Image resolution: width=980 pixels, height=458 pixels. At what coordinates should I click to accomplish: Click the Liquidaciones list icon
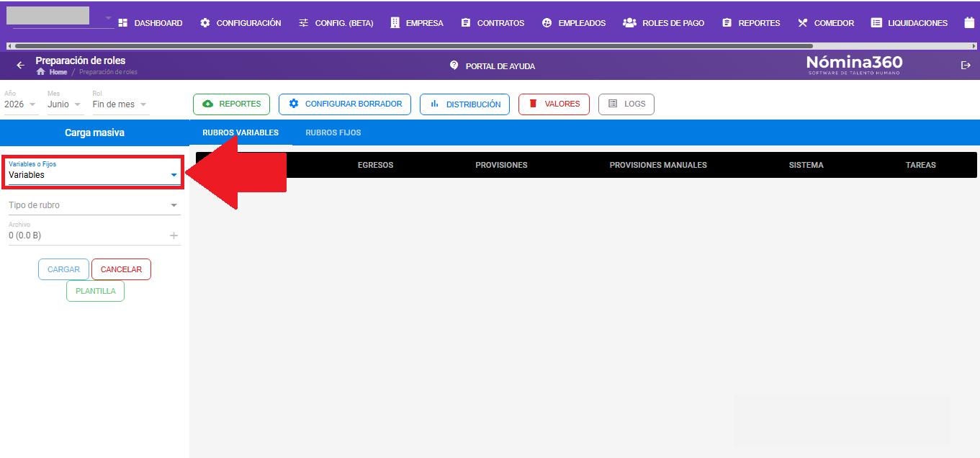click(x=876, y=23)
